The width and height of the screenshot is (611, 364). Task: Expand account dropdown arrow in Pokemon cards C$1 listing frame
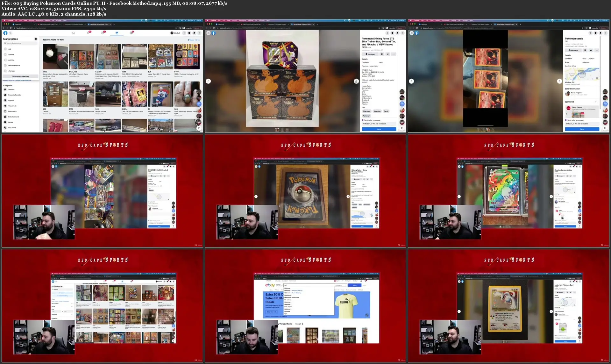[606, 33]
